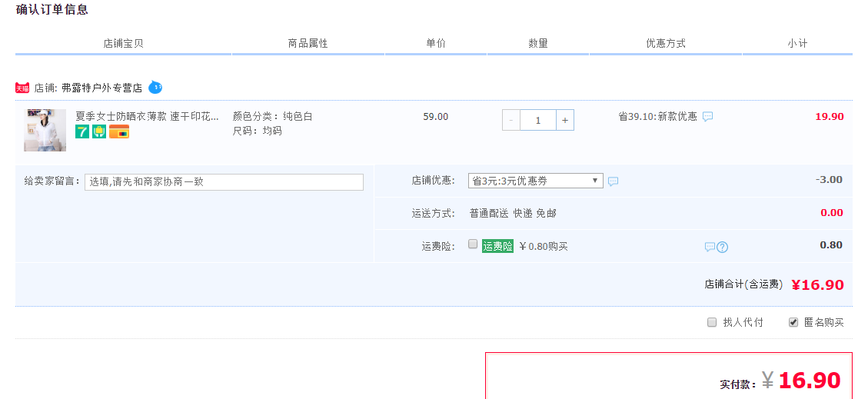Click the 颜色分类：纯色白 attribute text
The width and height of the screenshot is (868, 399).
pos(273,116)
